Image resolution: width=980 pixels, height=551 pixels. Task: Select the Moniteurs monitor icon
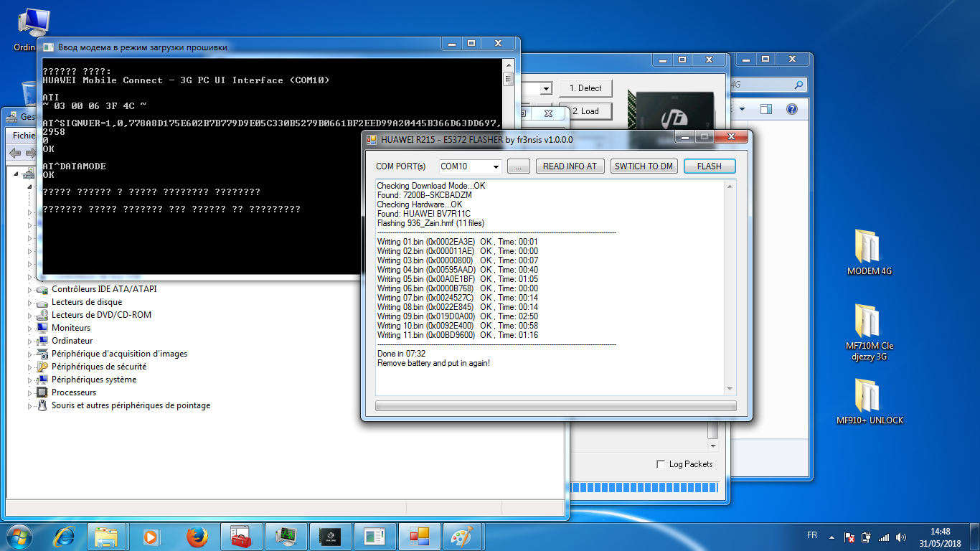coord(42,328)
